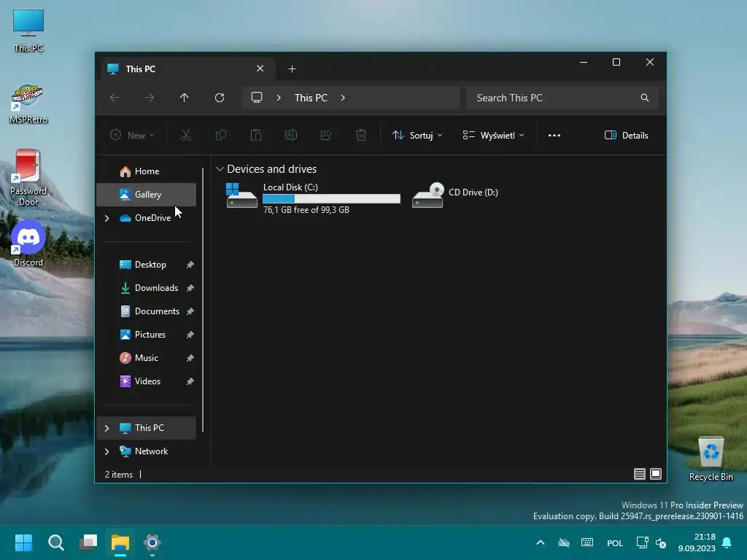Click the Search This PC field
747x560 pixels.
click(x=562, y=98)
